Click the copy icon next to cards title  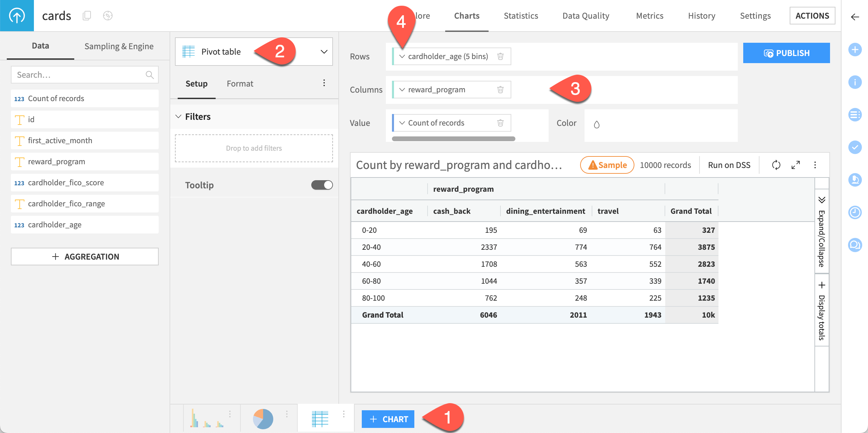point(87,16)
